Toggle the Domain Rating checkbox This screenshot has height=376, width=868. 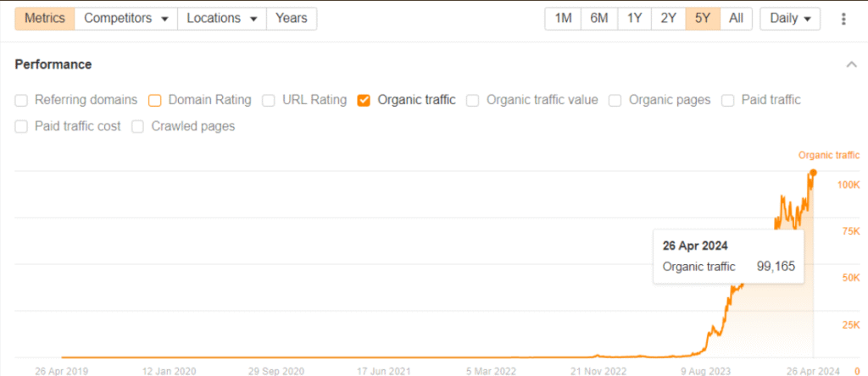(155, 100)
